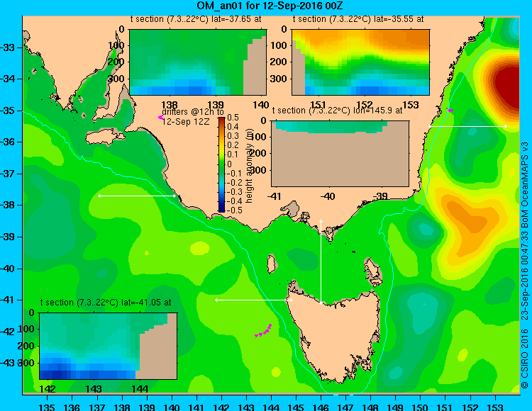The width and height of the screenshot is (532, 411).
Task: Click the '-33' latitude axis label
Action: click(x=8, y=47)
